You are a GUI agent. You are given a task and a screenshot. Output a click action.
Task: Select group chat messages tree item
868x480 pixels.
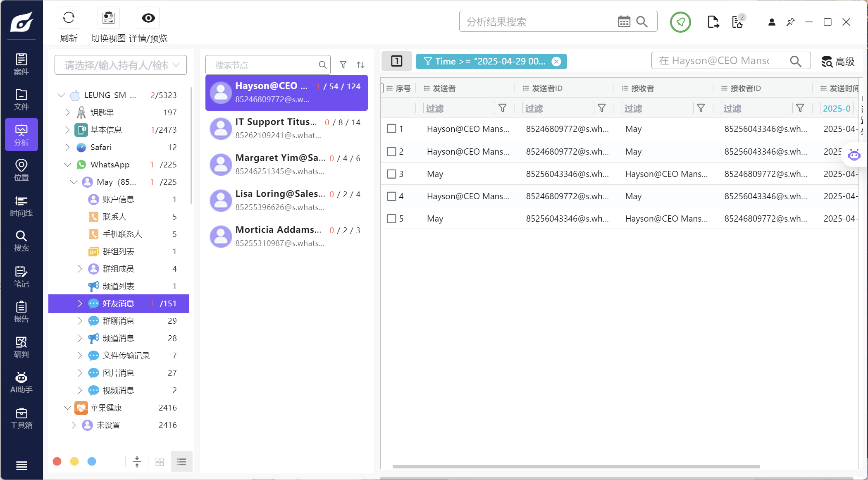118,321
